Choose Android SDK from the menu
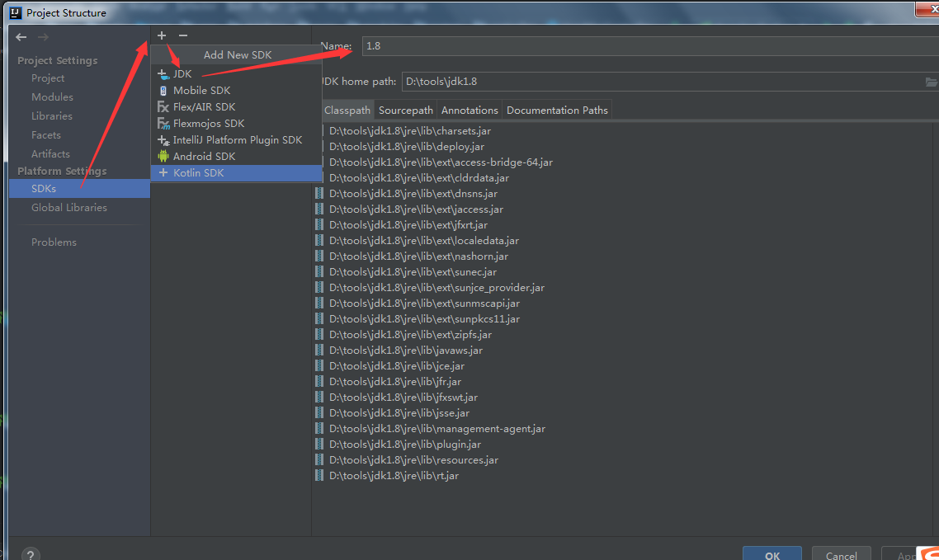This screenshot has height=560, width=939. pos(236,156)
